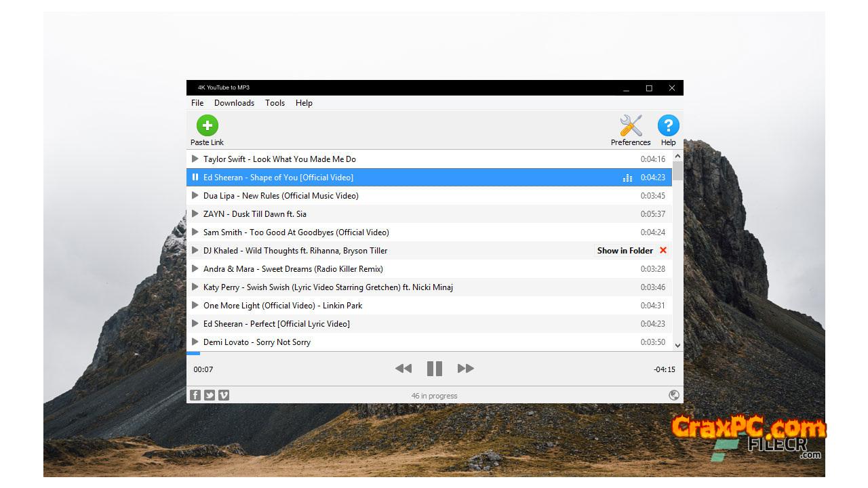Pause Ed Sheeran Shape of You track

[x=195, y=178]
